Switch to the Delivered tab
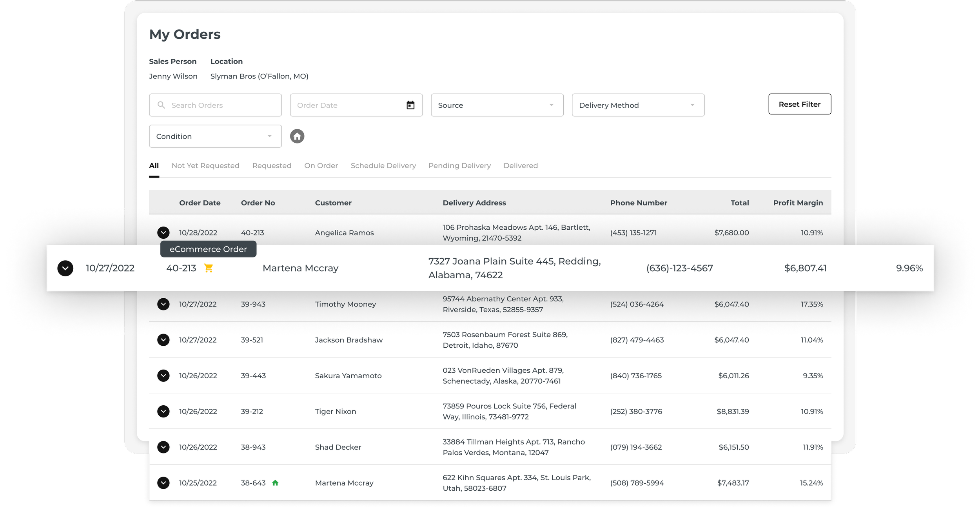The height and width of the screenshot is (508, 980). 521,165
